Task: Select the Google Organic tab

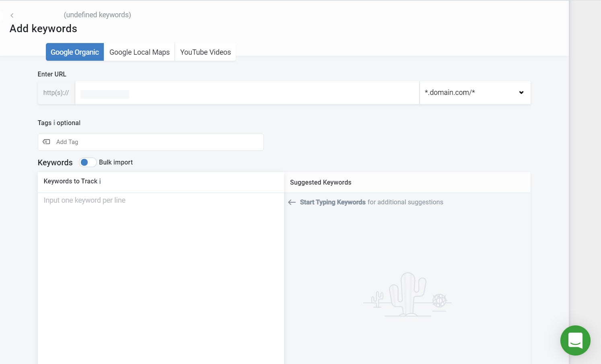Action: (74, 52)
